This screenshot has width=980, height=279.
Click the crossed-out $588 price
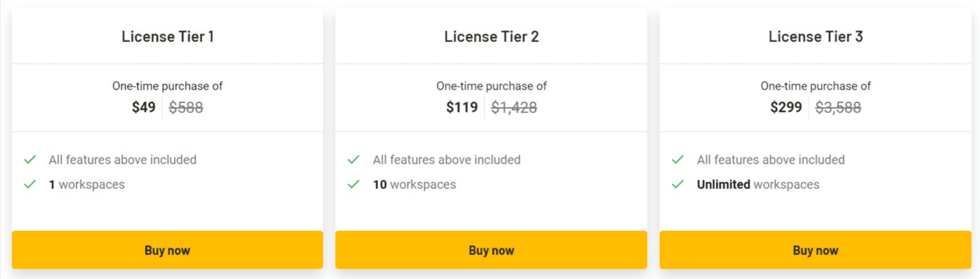point(186,107)
